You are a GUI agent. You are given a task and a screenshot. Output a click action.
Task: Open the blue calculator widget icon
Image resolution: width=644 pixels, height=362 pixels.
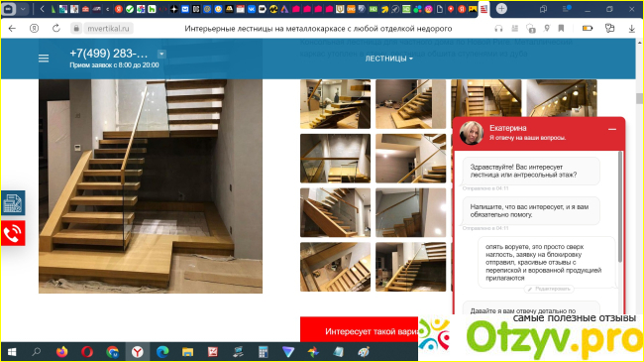tap(13, 202)
